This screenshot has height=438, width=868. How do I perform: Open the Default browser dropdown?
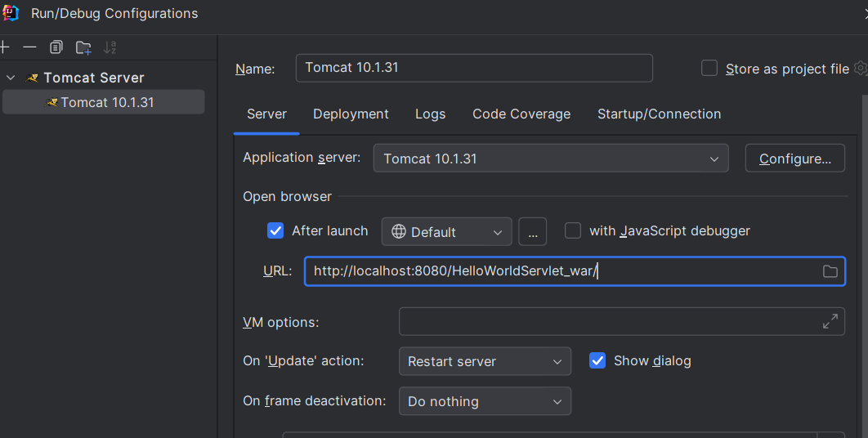447,231
